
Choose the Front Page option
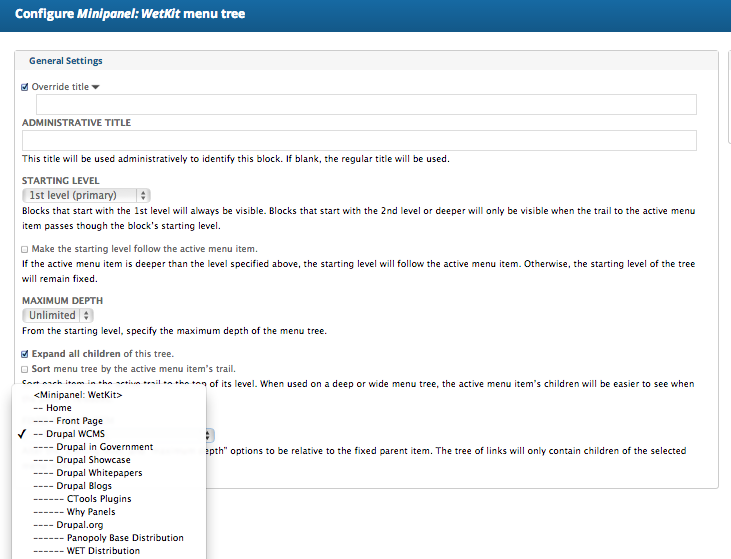pyautogui.click(x=109, y=421)
